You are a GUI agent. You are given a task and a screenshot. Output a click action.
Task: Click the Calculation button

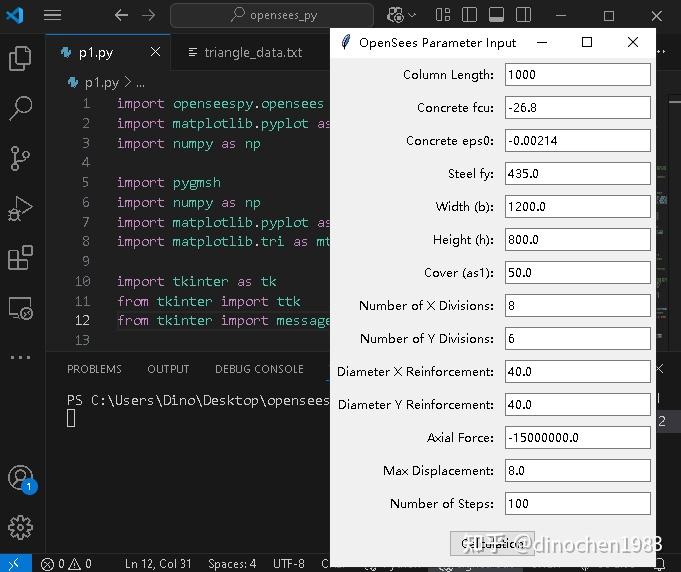click(x=492, y=543)
